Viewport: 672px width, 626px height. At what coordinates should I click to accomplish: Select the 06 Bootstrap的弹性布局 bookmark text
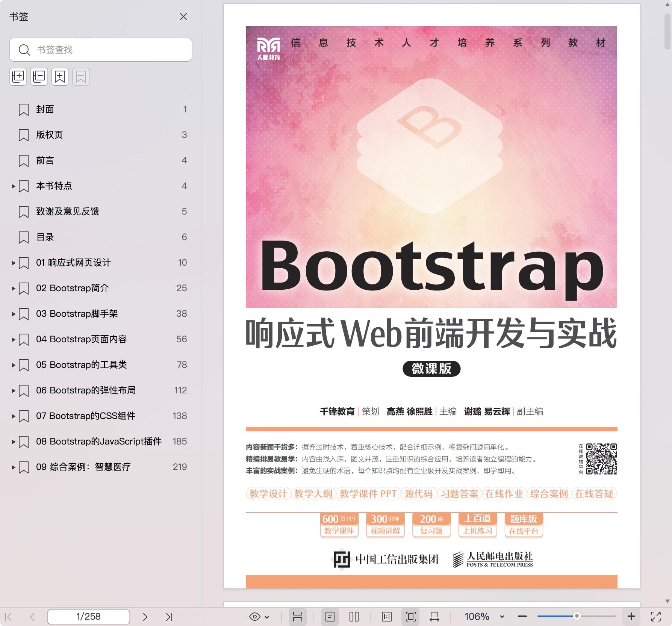pyautogui.click(x=86, y=390)
